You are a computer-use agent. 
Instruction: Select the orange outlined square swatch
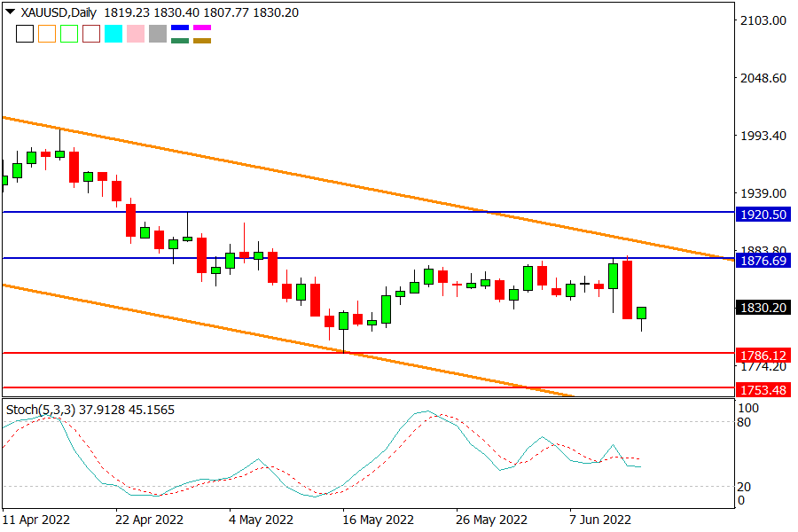pos(47,34)
